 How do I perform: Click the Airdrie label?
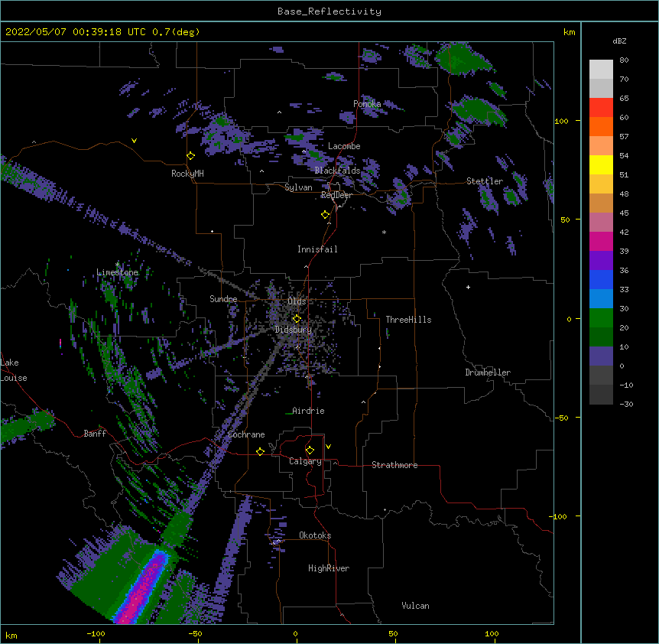click(x=308, y=411)
